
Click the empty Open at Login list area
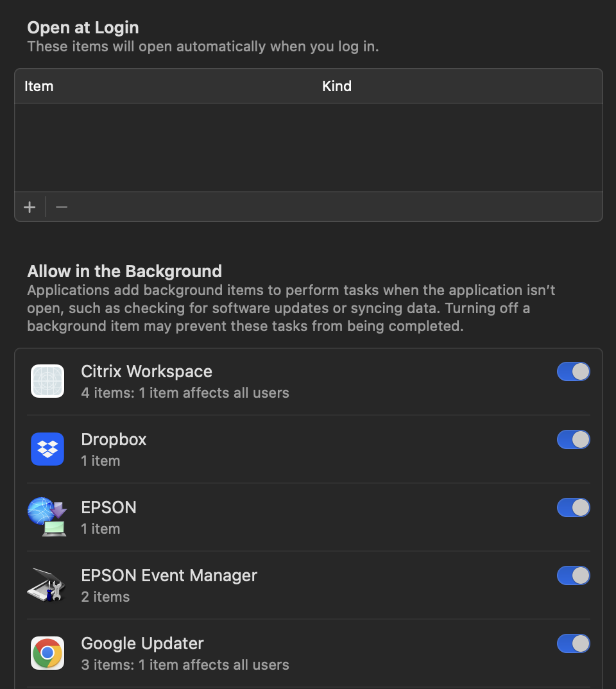pyautogui.click(x=308, y=148)
